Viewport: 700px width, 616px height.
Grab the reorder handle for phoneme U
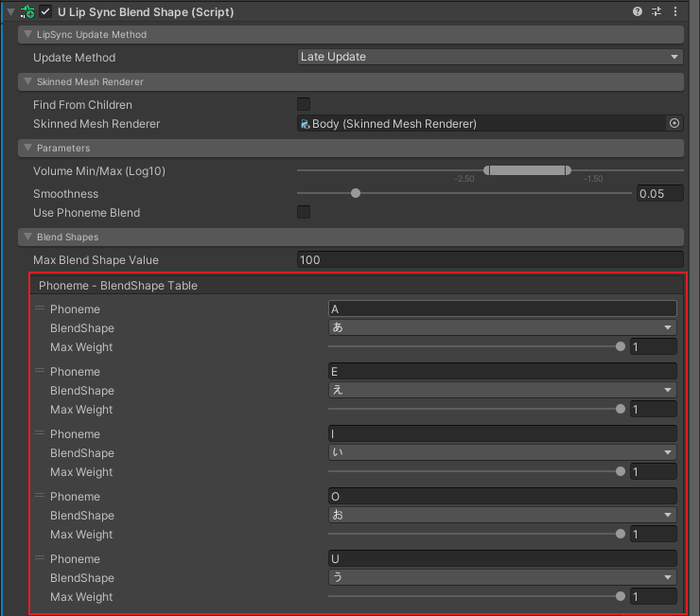[x=40, y=558]
